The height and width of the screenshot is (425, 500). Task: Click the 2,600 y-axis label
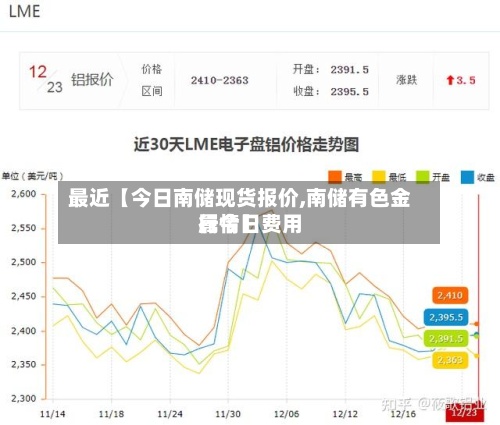24,194
